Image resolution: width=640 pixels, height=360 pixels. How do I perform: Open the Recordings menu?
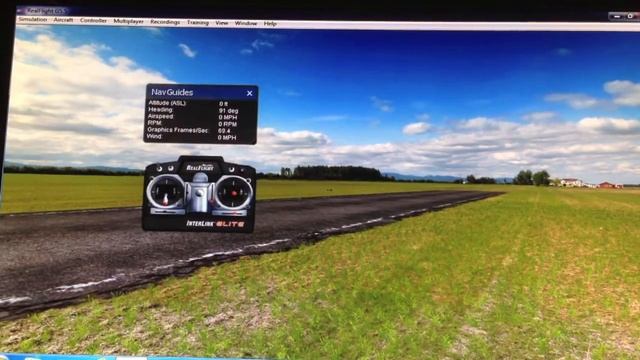click(165, 22)
